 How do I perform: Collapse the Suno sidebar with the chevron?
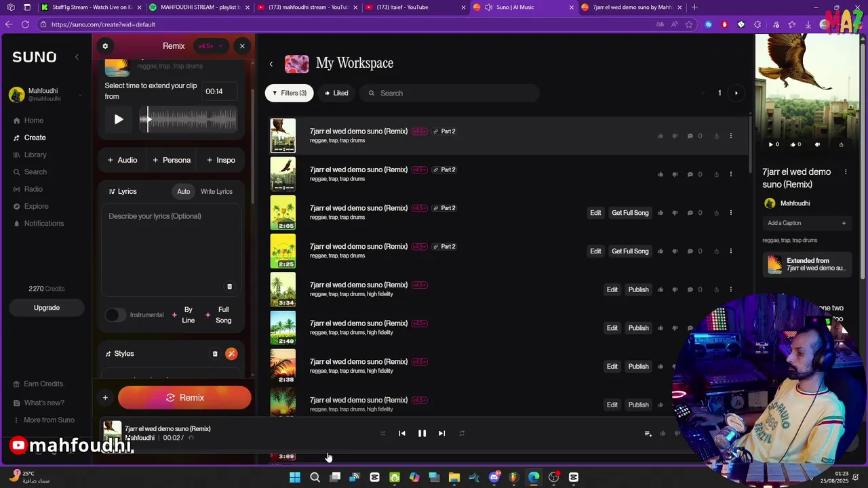point(77,57)
